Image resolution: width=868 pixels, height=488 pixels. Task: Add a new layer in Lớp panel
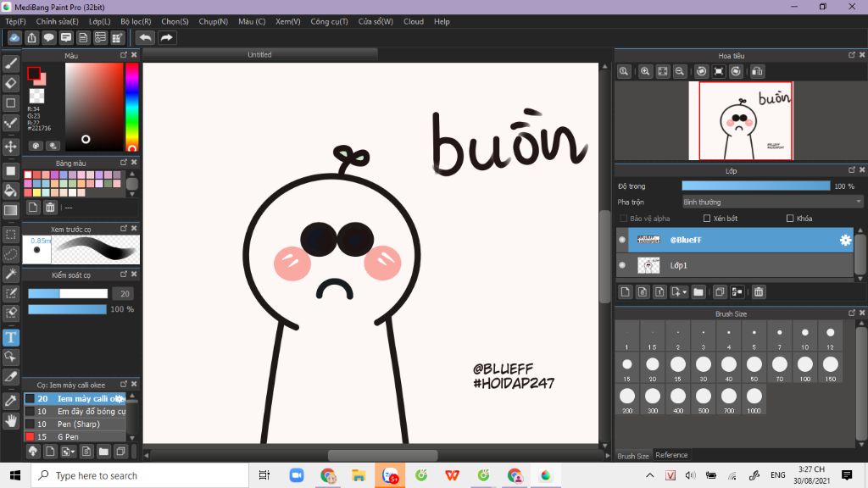pyautogui.click(x=625, y=291)
